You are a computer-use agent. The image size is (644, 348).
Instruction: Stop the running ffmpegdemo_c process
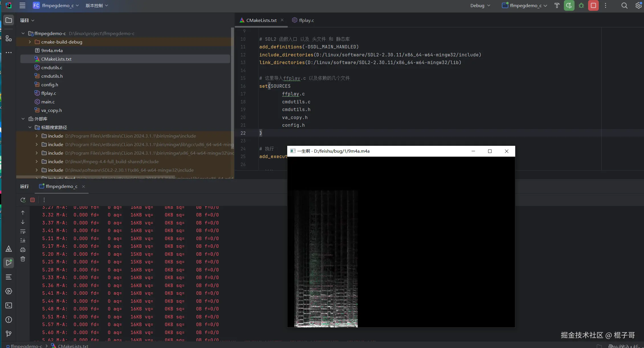tap(593, 5)
